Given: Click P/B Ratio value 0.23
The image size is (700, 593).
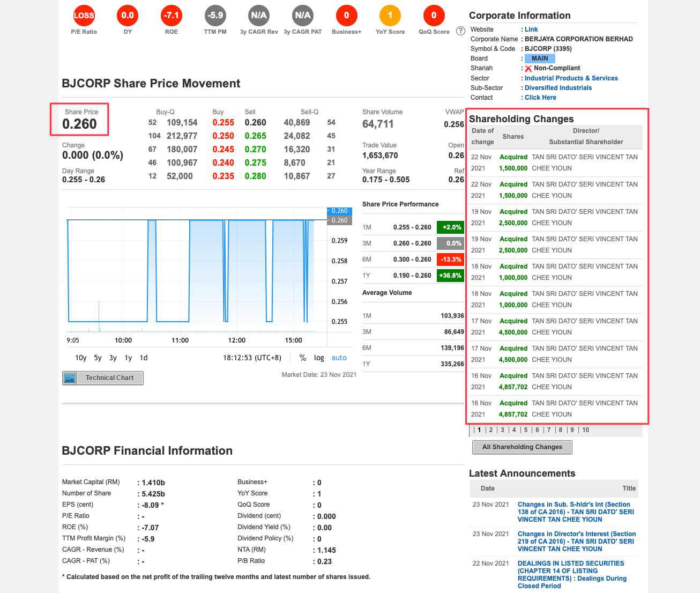Looking at the screenshot, I should 324,561.
